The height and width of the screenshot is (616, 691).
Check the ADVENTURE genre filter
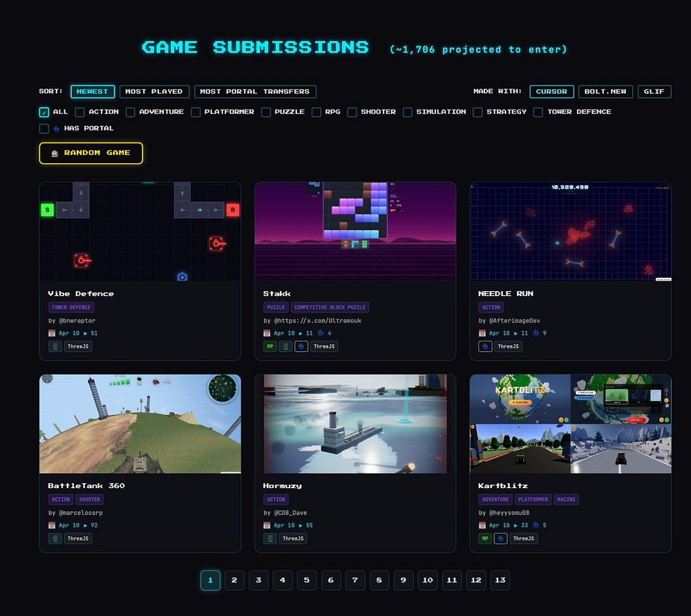click(131, 112)
